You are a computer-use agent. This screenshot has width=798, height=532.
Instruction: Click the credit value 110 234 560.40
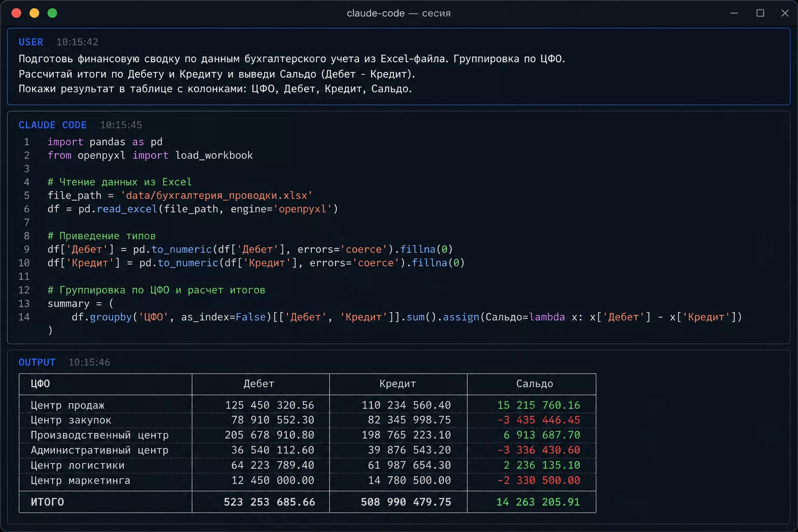pos(406,405)
